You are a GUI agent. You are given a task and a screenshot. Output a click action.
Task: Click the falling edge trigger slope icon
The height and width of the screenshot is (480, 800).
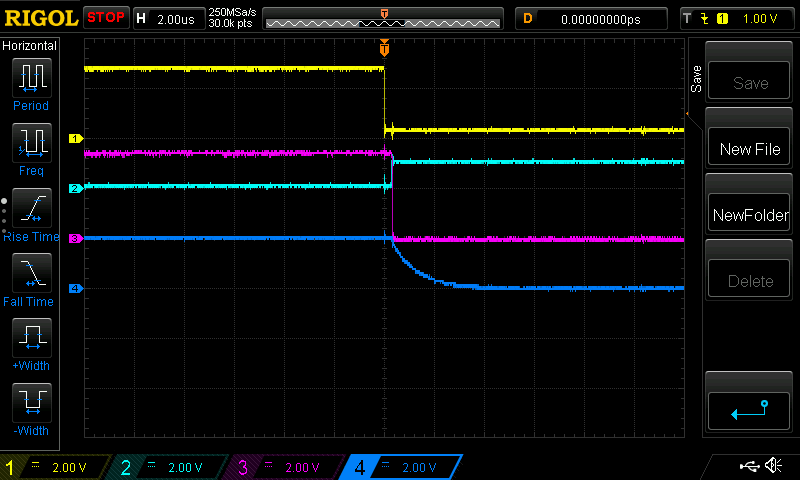coord(705,19)
